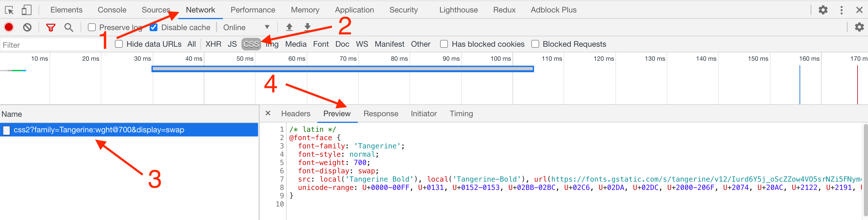
Task: Click the export HAR download arrow
Action: (x=307, y=27)
